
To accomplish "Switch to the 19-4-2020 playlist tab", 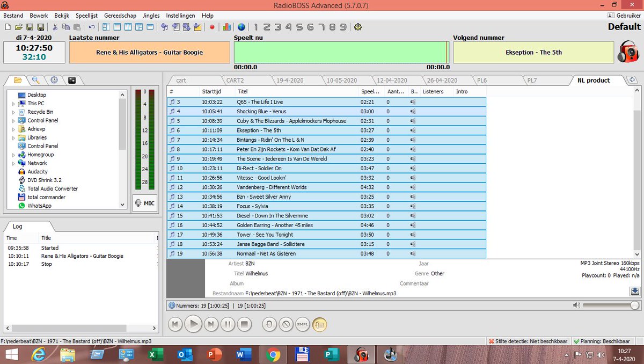I will (290, 80).
